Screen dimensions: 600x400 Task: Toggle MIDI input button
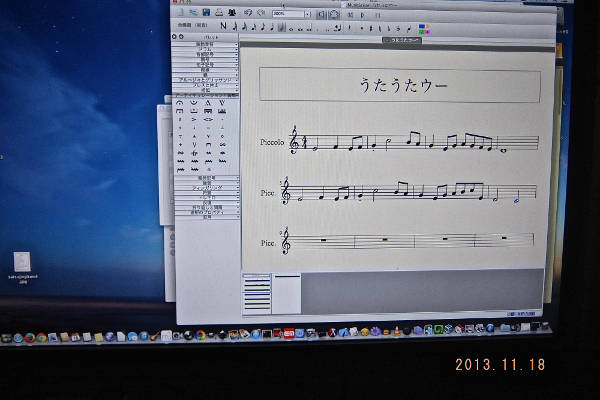coord(334,14)
